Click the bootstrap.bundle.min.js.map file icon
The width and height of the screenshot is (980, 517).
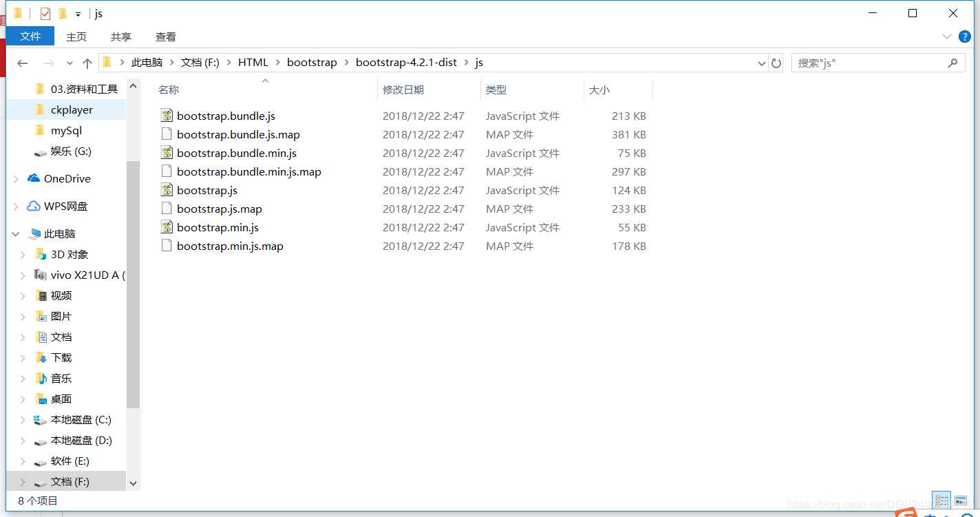tap(166, 171)
